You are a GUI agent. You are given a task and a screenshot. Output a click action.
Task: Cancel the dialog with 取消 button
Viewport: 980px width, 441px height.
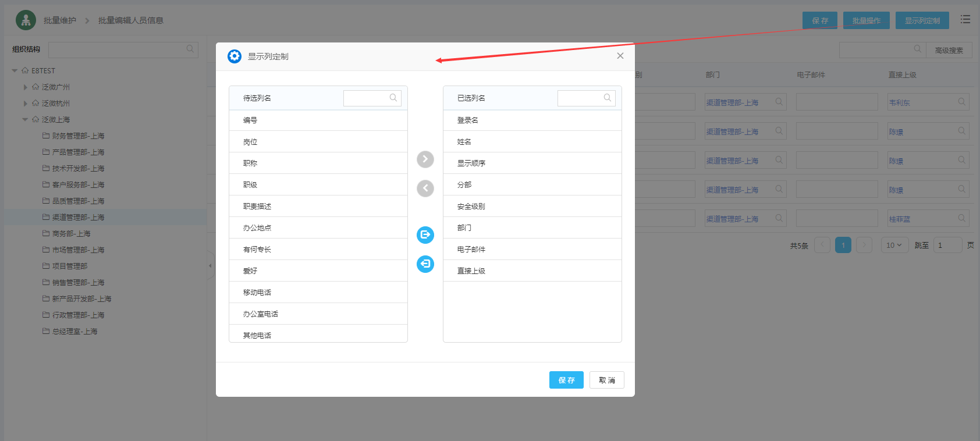606,380
